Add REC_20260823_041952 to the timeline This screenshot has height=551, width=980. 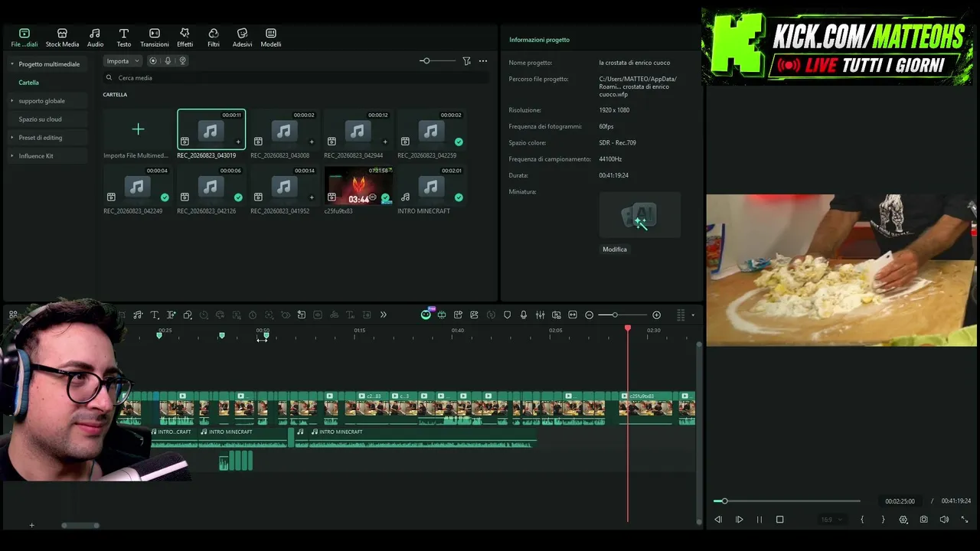click(x=312, y=197)
